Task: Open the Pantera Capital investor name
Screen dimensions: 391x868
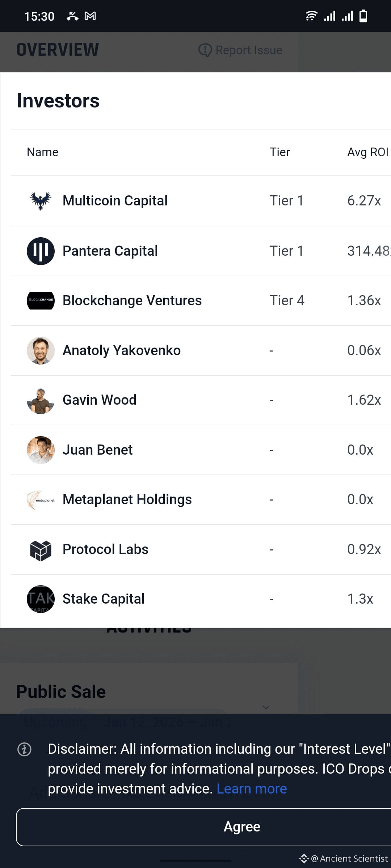Action: [x=110, y=251]
